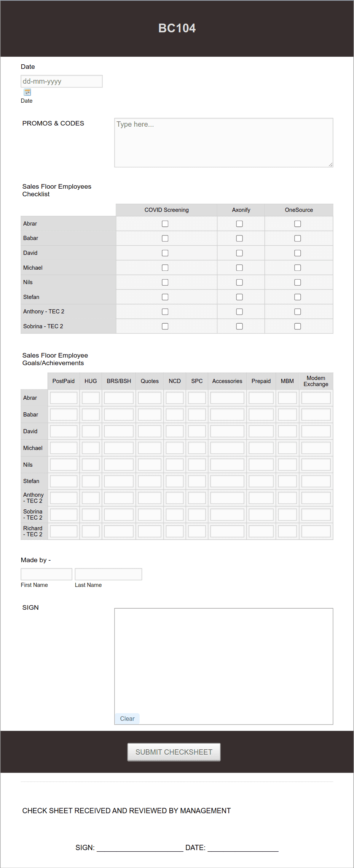Check Abrar's COVID Screening checkbox
The width and height of the screenshot is (354, 868).
(165, 224)
